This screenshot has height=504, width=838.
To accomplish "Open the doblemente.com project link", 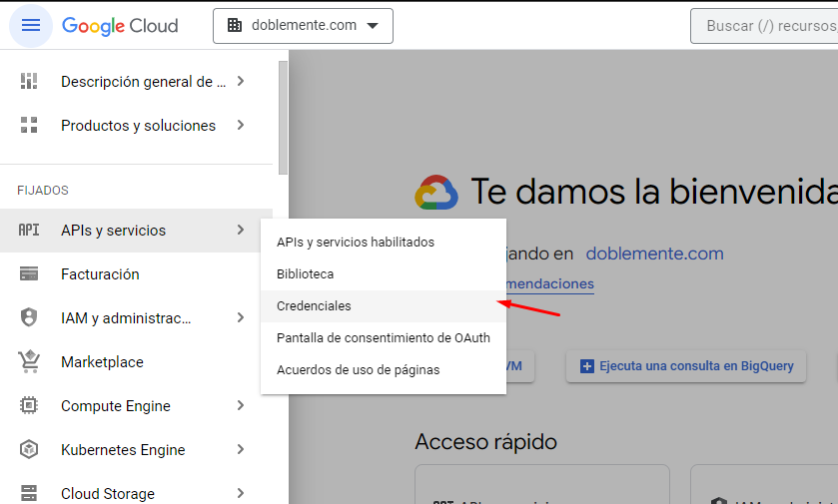I will [x=654, y=253].
